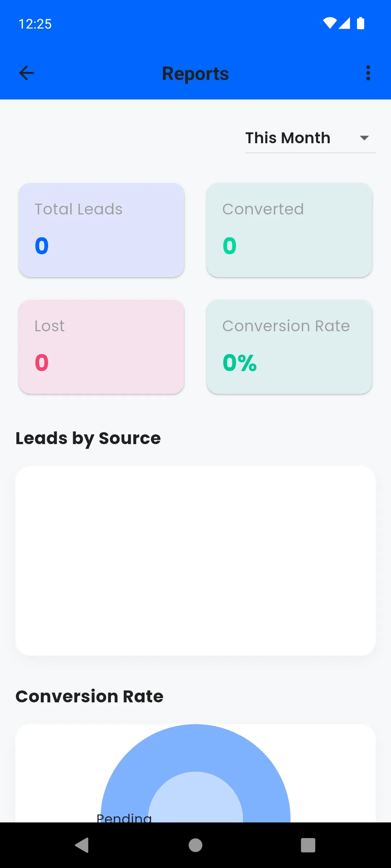Tap the battery indicator icon
Viewport: 391px width, 868px height.
(361, 23)
